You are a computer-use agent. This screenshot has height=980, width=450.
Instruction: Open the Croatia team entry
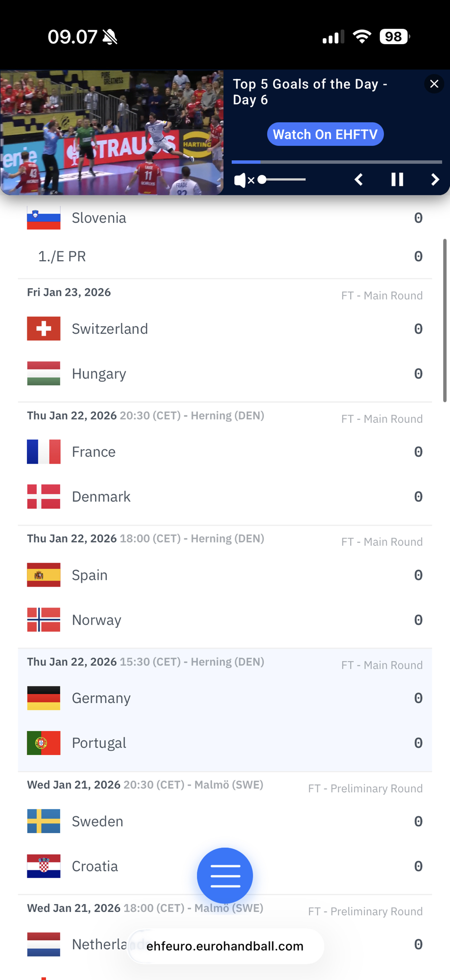coord(95,866)
